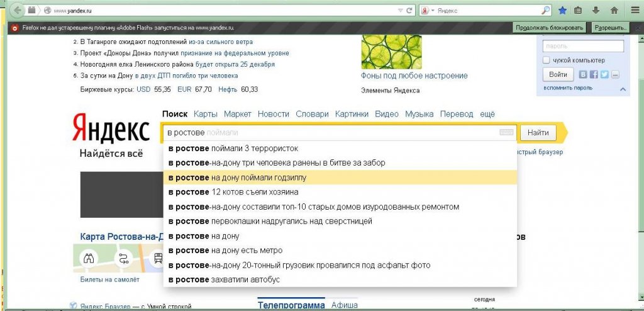Screen dimensions: 644x311
Task: Open the Firefox hamburger menu
Action: tap(635, 11)
